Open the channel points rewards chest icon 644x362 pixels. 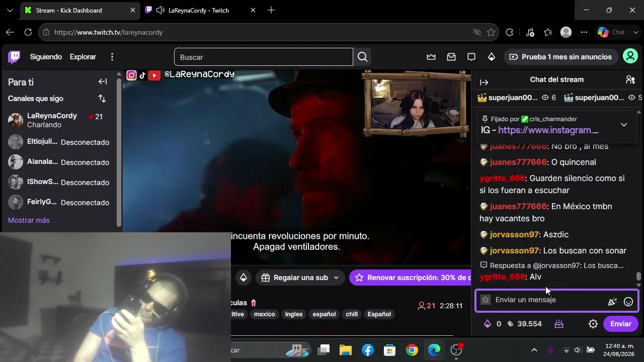pos(559,324)
